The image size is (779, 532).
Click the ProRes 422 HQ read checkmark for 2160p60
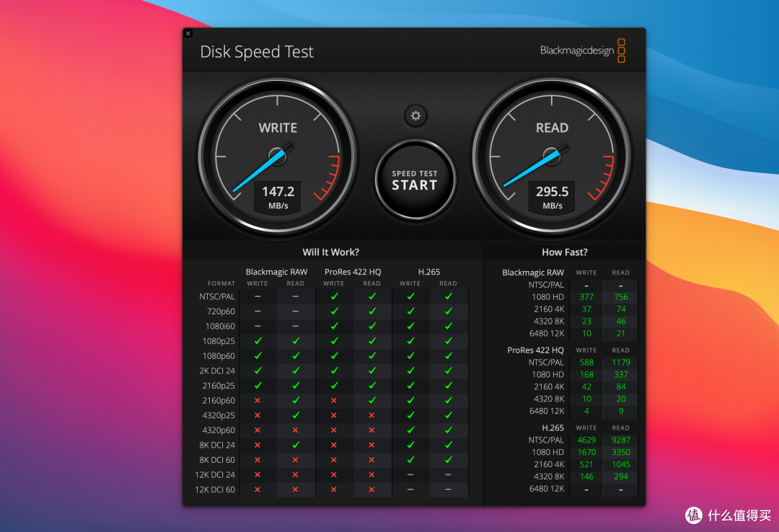click(x=372, y=400)
